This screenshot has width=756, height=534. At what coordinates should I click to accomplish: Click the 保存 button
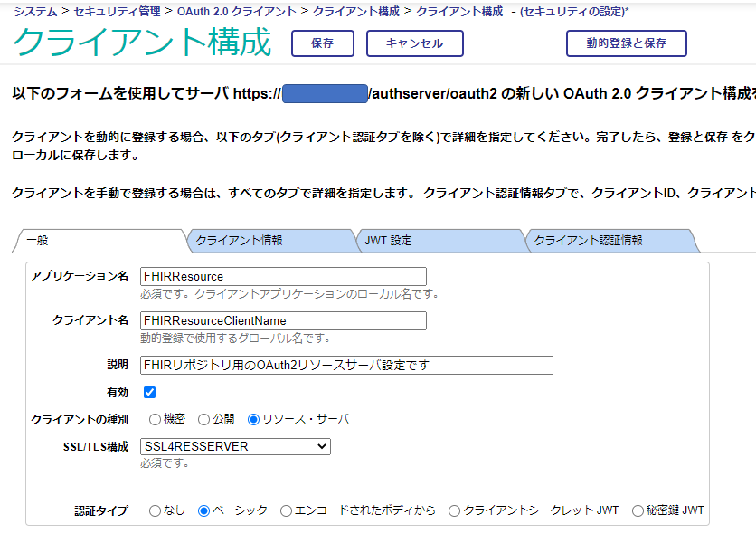coord(322,43)
